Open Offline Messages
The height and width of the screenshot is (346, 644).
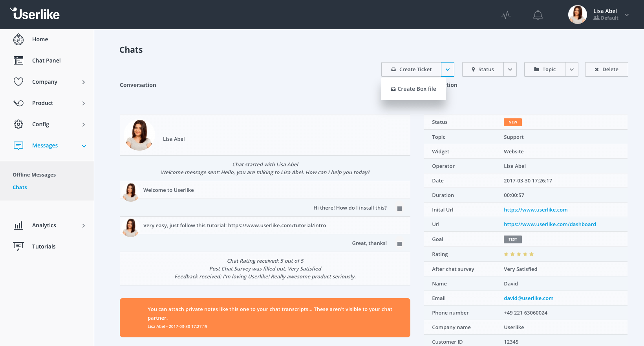pyautogui.click(x=34, y=175)
